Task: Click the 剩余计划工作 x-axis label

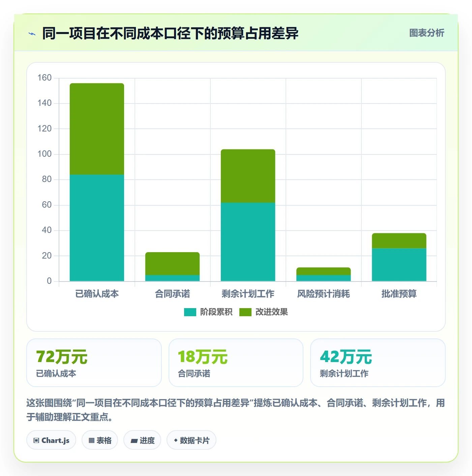Action: click(x=248, y=294)
